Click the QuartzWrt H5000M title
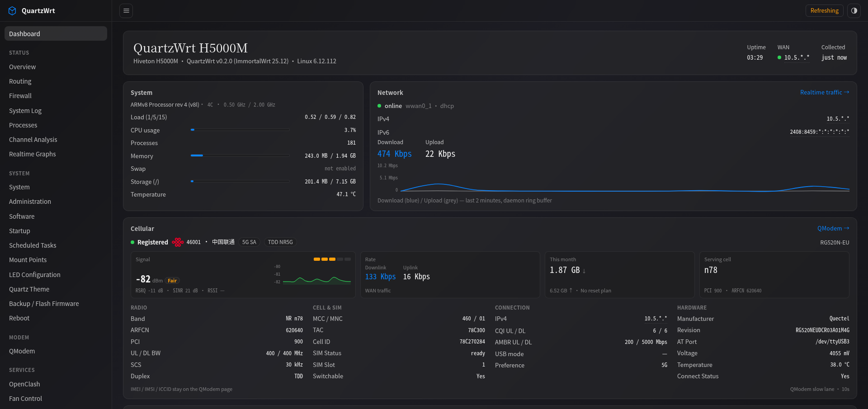 click(190, 48)
